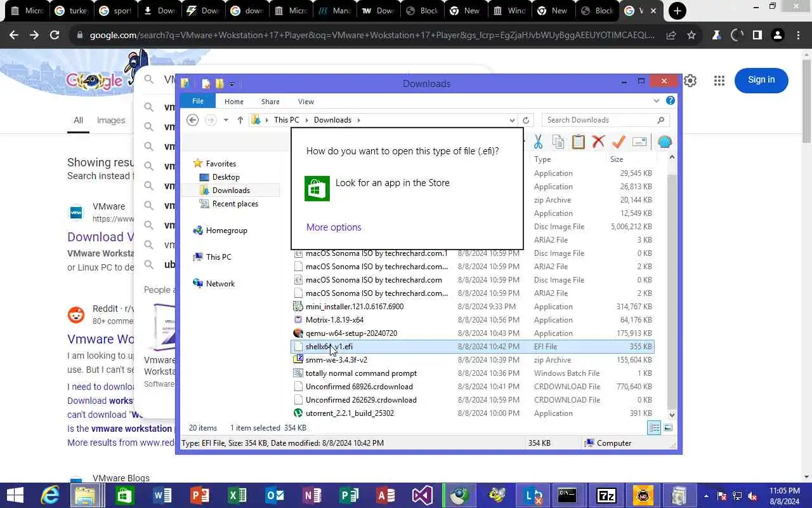Screen dimensions: 812x508
Task: Select Homegroup in the navigation pane
Action: (226, 231)
